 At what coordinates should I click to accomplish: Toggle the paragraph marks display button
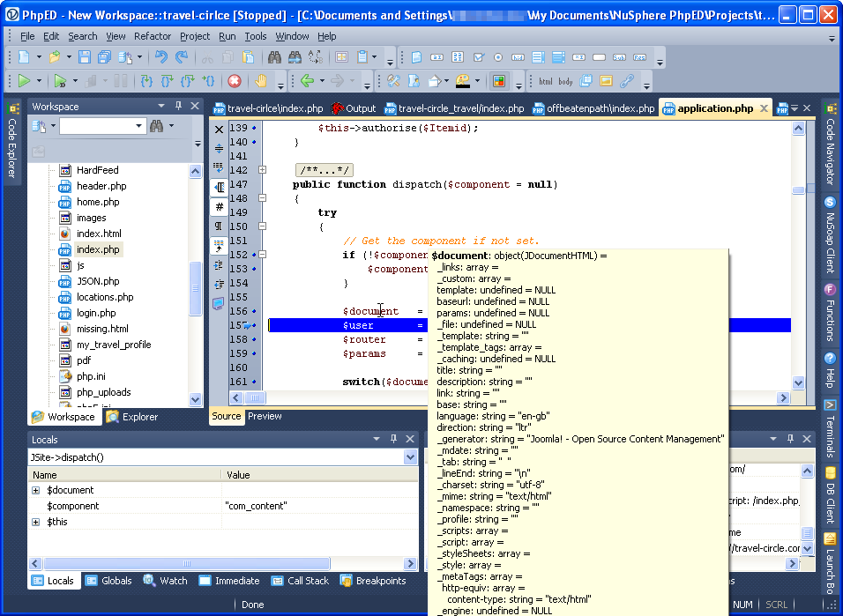pyautogui.click(x=219, y=226)
